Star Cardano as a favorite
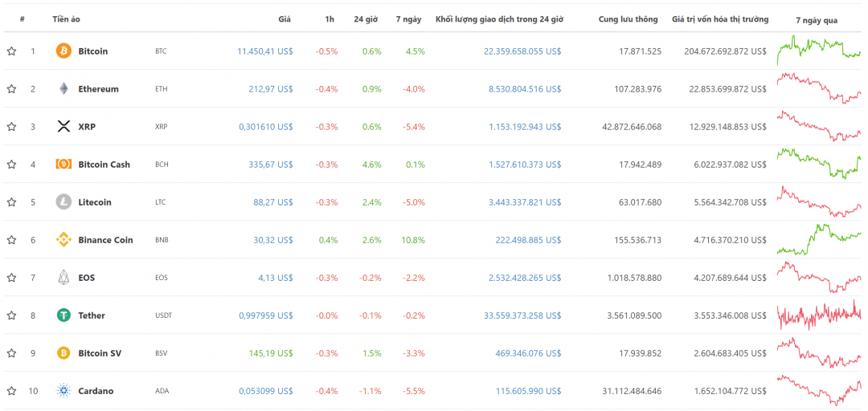This screenshot has height=411, width=868. (11, 391)
